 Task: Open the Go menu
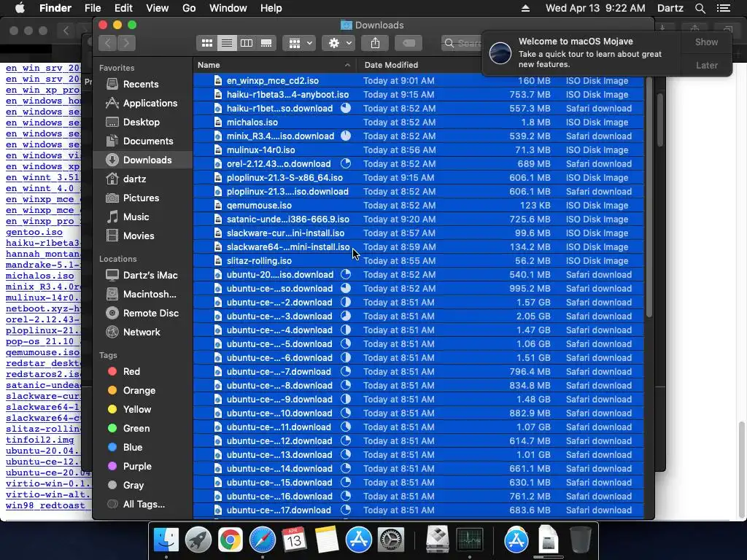tap(189, 8)
